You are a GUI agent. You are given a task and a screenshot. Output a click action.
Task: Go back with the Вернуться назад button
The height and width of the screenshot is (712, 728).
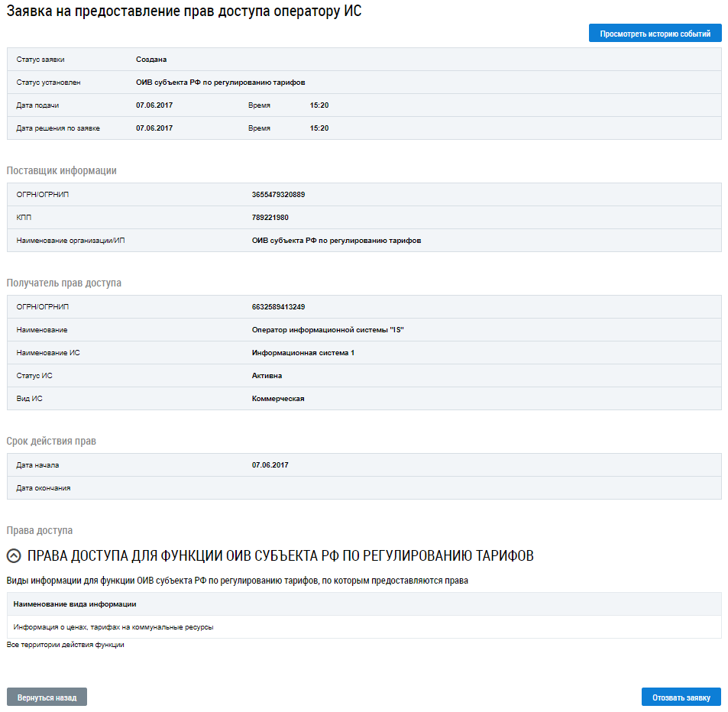[47, 697]
